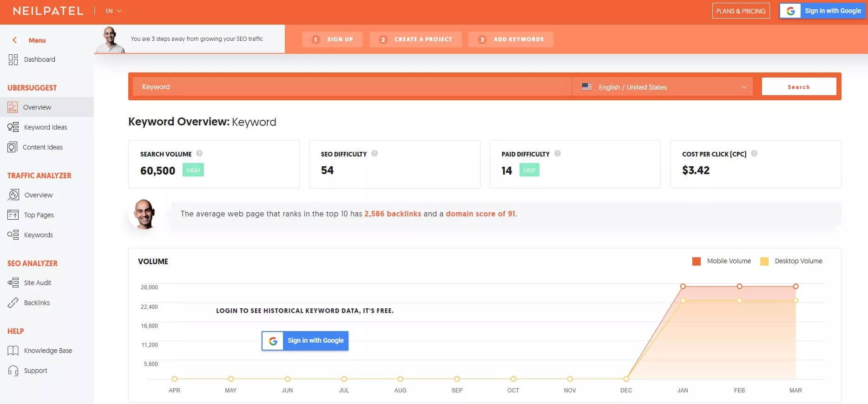This screenshot has height=404, width=868.
Task: Click the Dashboard grid icon
Action: (x=13, y=59)
